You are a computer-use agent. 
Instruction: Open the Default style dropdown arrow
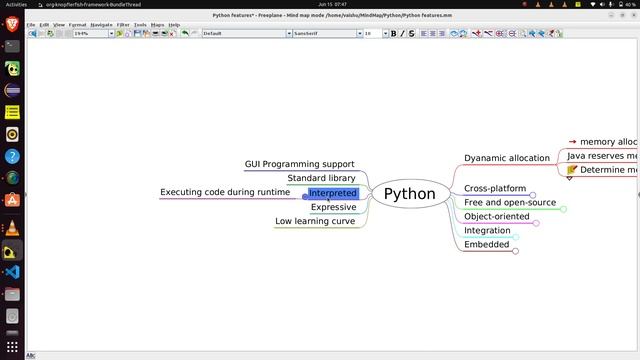point(289,33)
